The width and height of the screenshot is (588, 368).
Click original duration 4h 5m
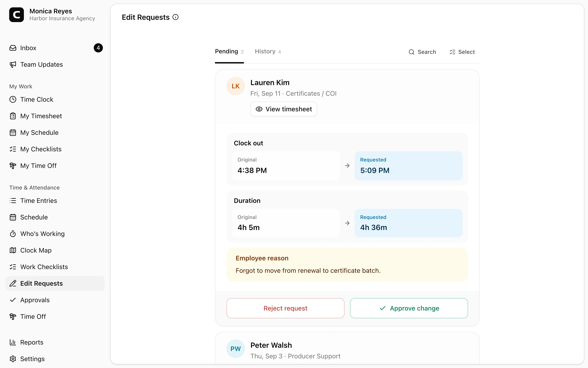point(286,223)
